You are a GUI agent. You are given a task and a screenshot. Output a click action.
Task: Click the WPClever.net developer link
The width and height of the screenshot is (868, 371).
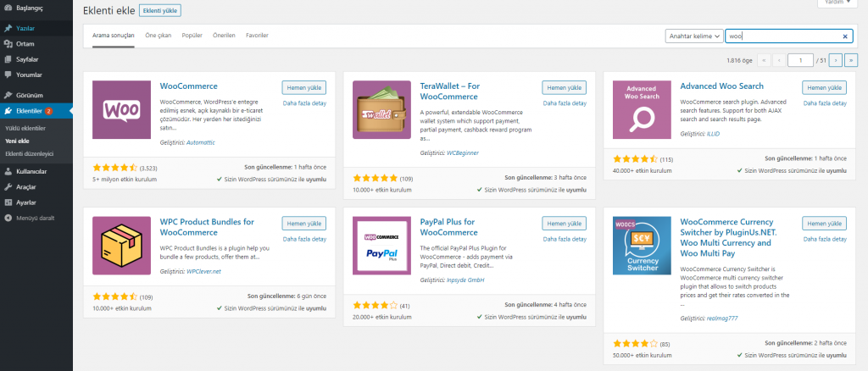[x=203, y=272]
